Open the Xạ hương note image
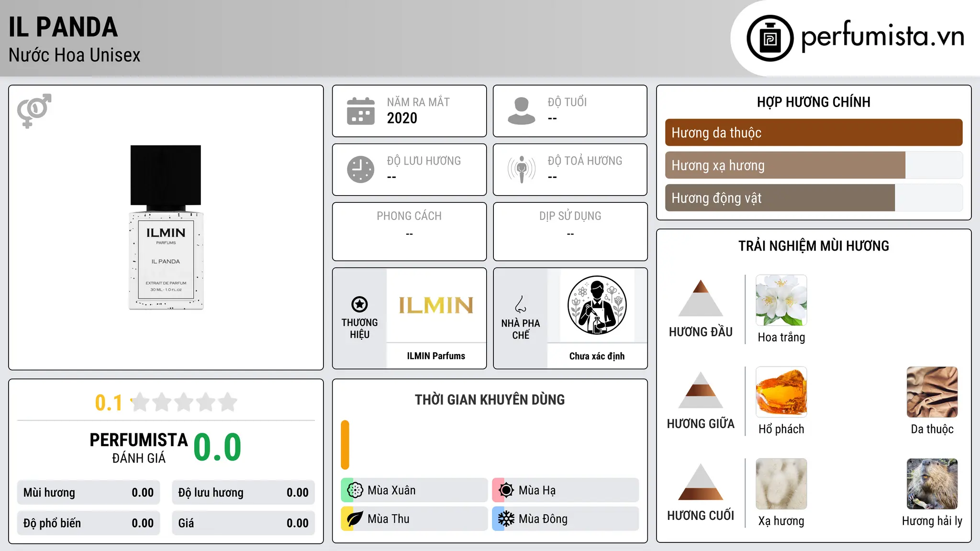This screenshot has width=980, height=551. (x=781, y=484)
